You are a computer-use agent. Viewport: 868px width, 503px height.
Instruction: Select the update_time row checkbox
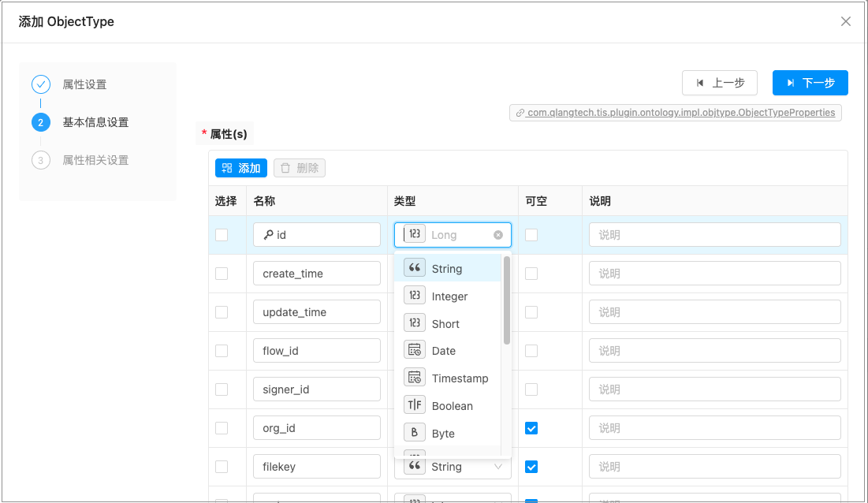pos(222,312)
